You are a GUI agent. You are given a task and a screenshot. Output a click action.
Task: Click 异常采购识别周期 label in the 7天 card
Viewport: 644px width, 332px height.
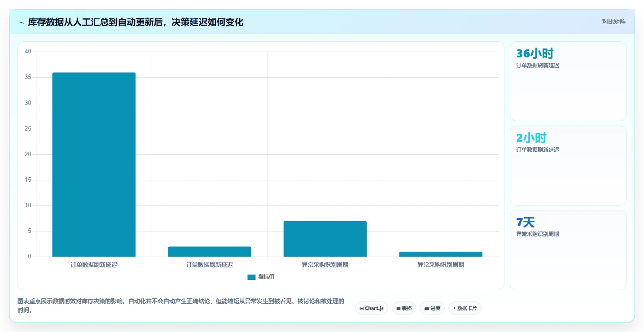tap(538, 234)
